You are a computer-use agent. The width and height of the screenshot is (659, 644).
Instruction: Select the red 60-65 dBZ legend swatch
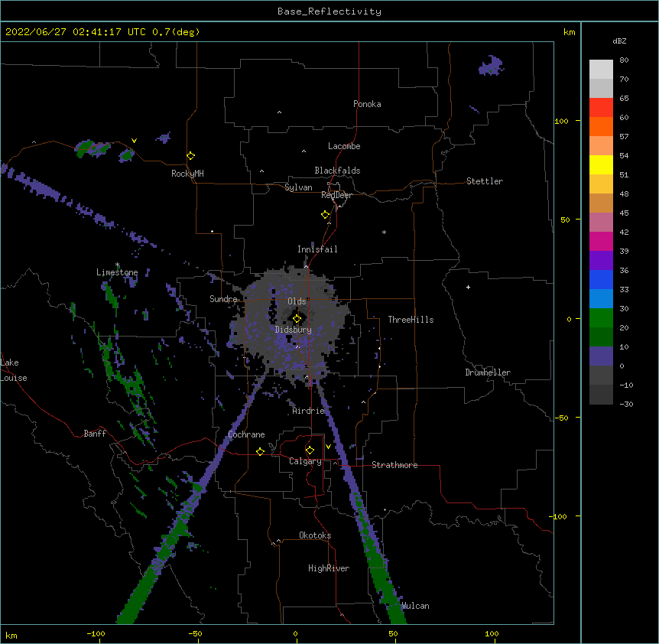pos(601,107)
